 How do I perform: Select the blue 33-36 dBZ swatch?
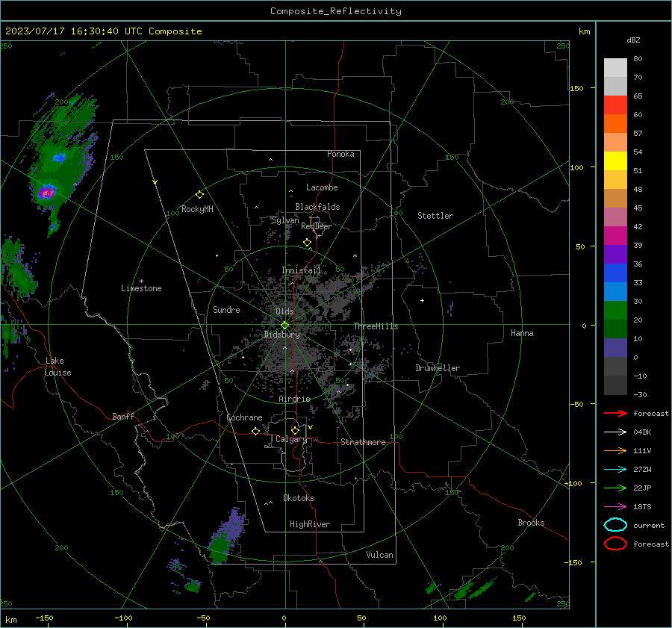point(615,273)
